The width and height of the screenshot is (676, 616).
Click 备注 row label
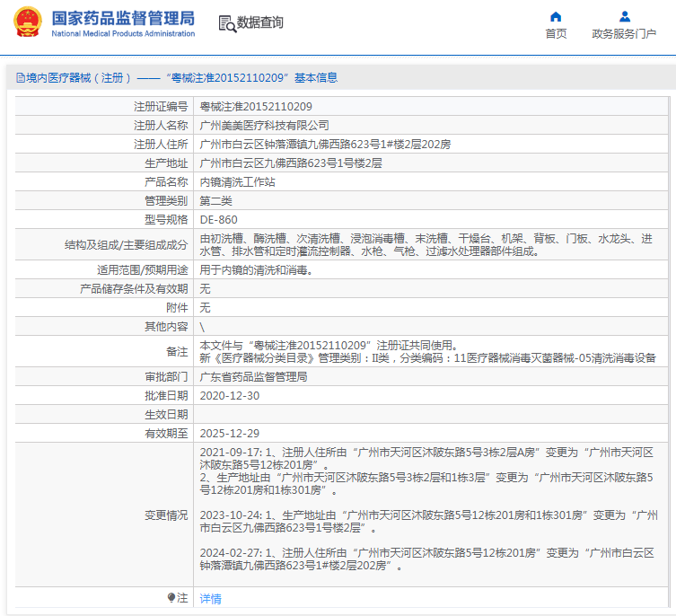tap(177, 352)
